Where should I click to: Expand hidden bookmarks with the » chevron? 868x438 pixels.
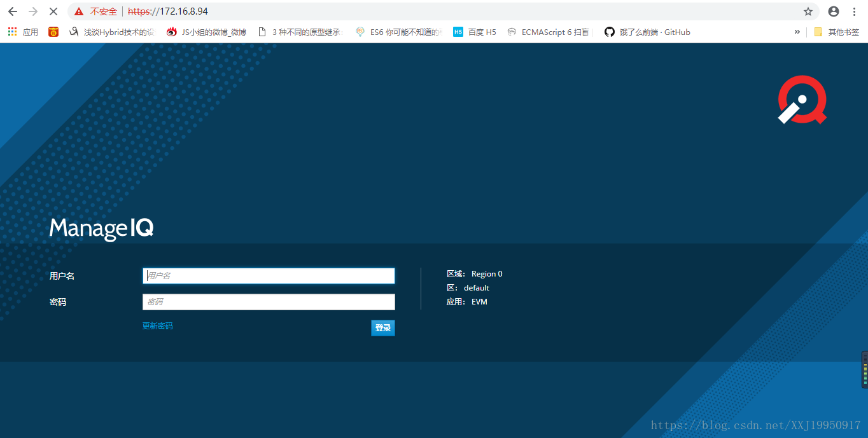tap(797, 32)
